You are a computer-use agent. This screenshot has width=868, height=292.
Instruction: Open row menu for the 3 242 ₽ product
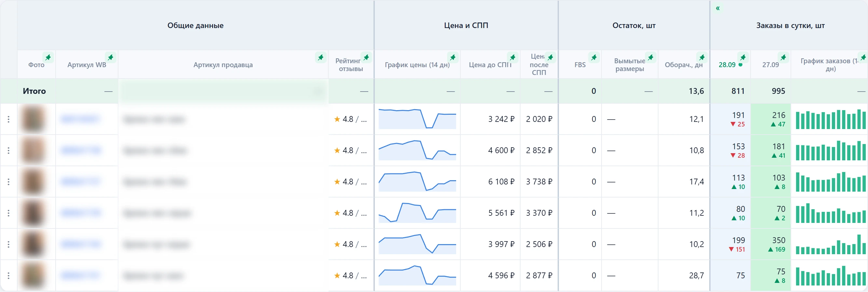[8, 119]
